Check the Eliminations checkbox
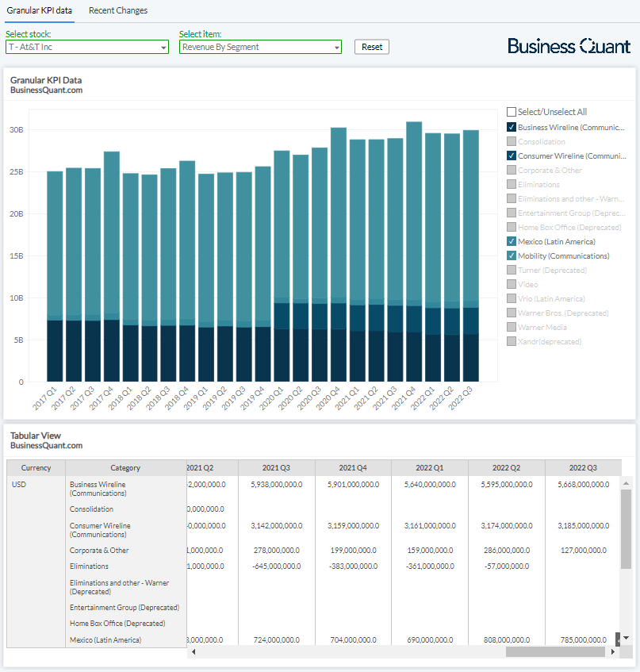The height and width of the screenshot is (672, 640). tap(511, 184)
